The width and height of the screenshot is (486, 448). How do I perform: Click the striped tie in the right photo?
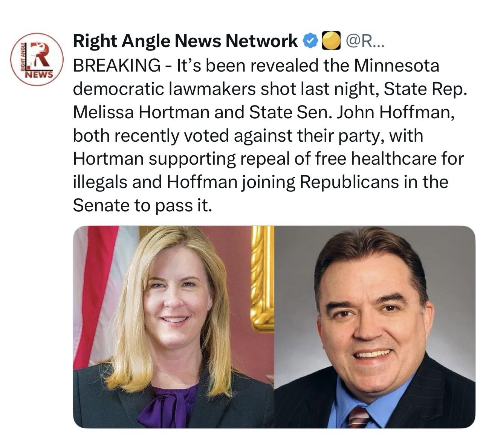pos(358,417)
